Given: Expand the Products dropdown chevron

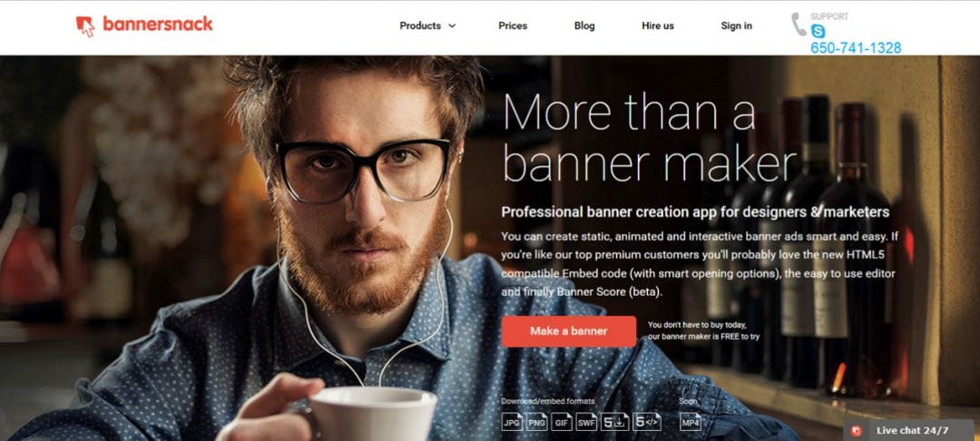Looking at the screenshot, I should pyautogui.click(x=452, y=26).
